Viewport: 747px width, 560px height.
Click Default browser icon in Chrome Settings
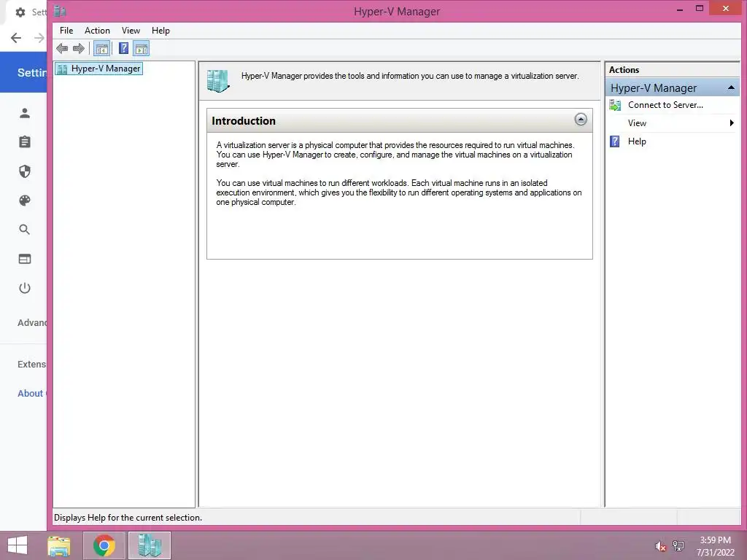tap(25, 259)
